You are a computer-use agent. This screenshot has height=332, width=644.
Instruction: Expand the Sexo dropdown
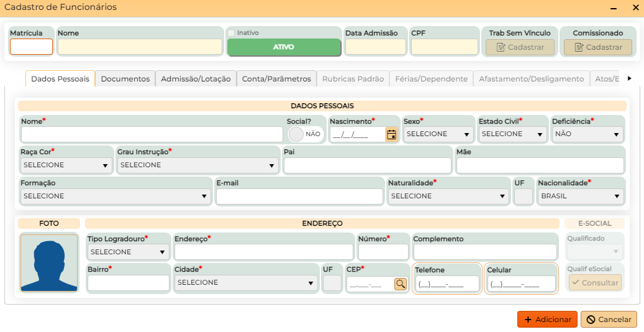pos(438,134)
